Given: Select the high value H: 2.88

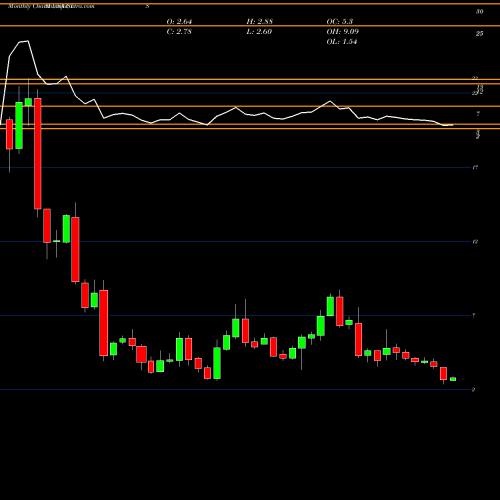Looking at the screenshot, I should tap(260, 21).
